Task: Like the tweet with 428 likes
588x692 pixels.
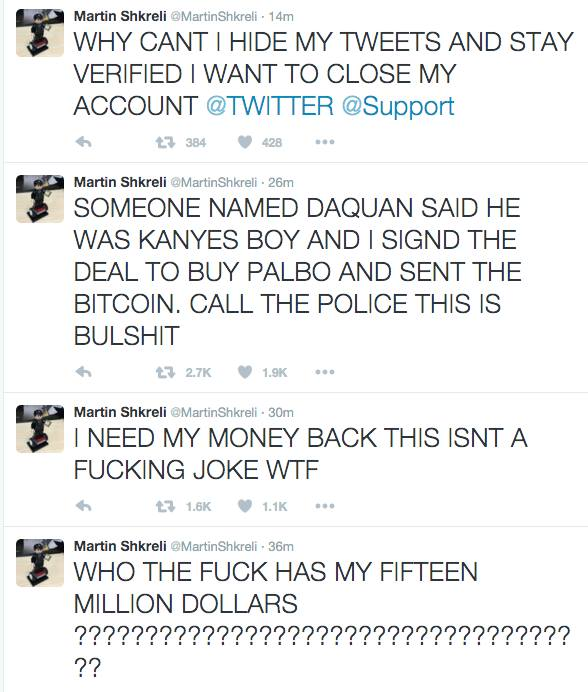Action: pyautogui.click(x=245, y=142)
